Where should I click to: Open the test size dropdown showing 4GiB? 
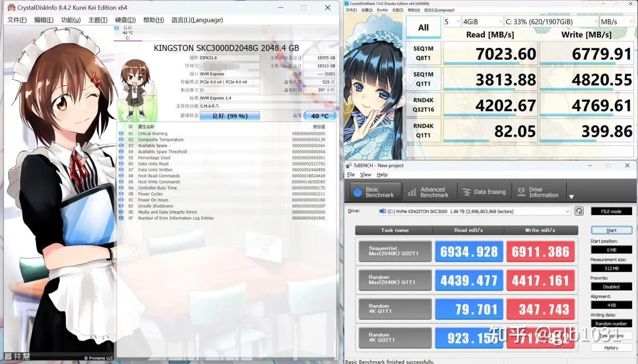coord(482,21)
